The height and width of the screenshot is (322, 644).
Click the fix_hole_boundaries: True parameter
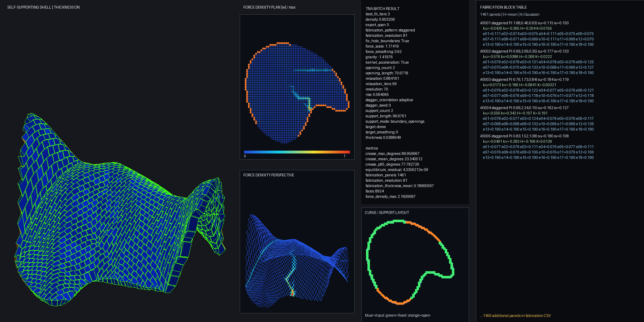[387, 41]
